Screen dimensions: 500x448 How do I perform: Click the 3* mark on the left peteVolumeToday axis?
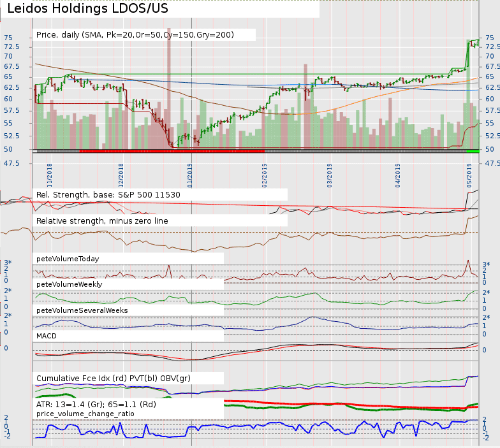[8, 263]
